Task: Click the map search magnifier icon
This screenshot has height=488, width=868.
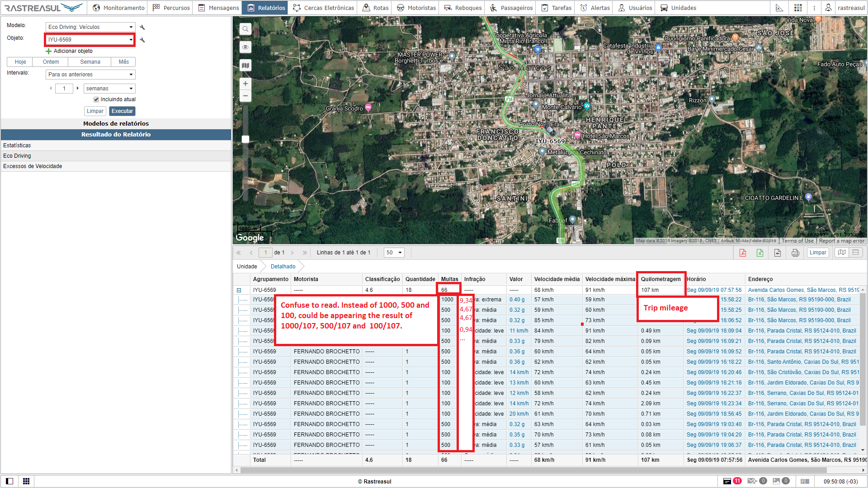Action: pos(245,29)
